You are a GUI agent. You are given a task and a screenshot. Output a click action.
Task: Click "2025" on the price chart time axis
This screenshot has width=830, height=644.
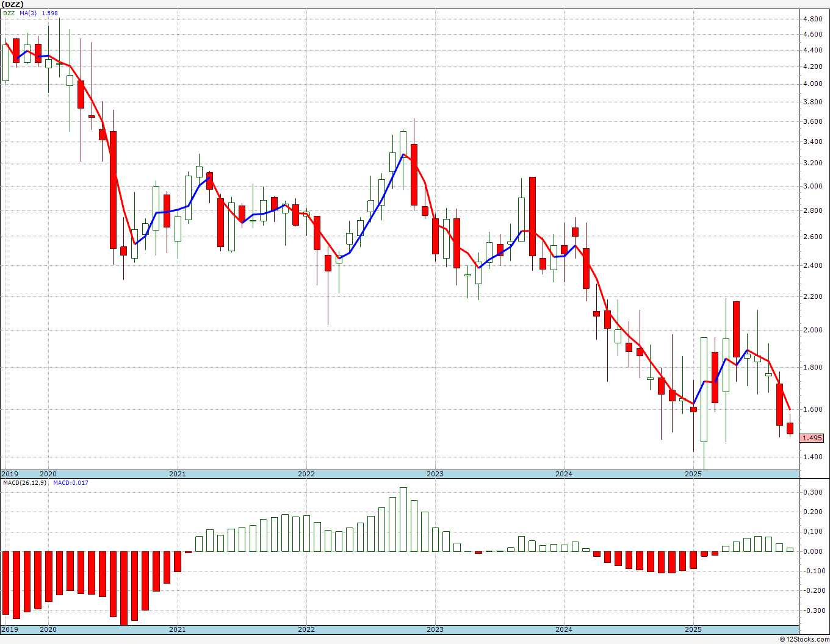(693, 474)
